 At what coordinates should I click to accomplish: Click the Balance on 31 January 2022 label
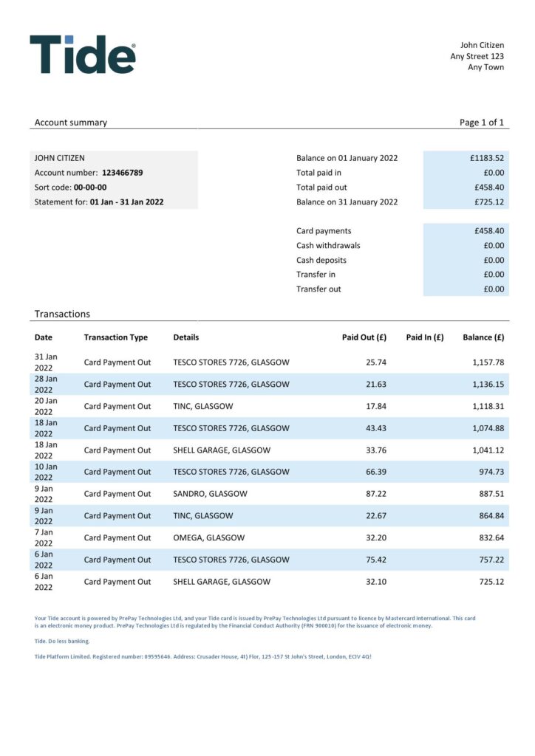point(347,202)
